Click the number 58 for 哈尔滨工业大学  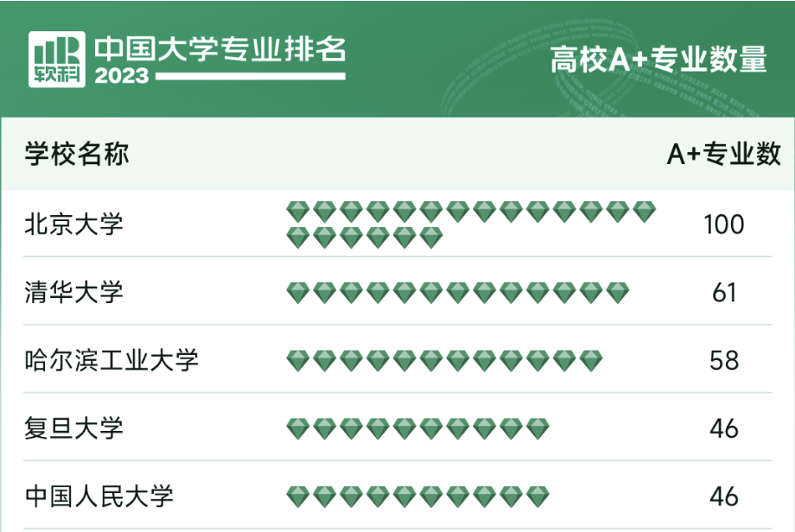724,359
